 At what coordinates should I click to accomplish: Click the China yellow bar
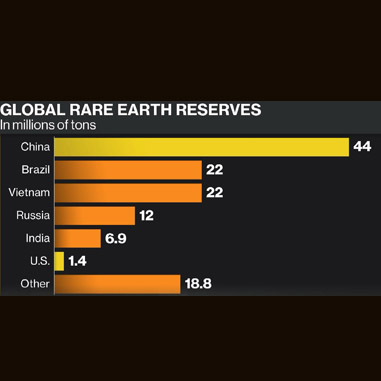tap(202, 147)
